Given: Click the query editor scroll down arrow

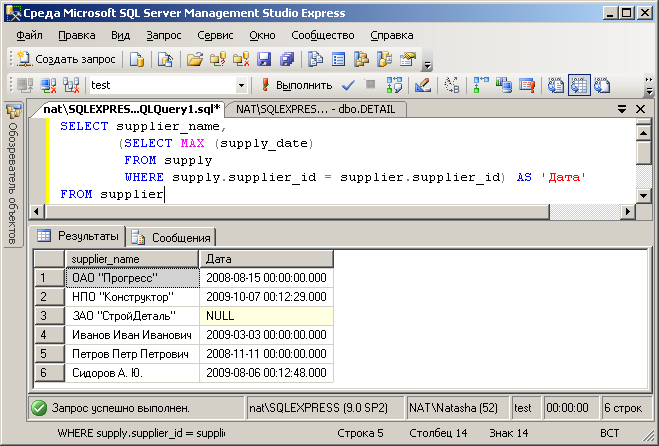Looking at the screenshot, I should [x=643, y=195].
